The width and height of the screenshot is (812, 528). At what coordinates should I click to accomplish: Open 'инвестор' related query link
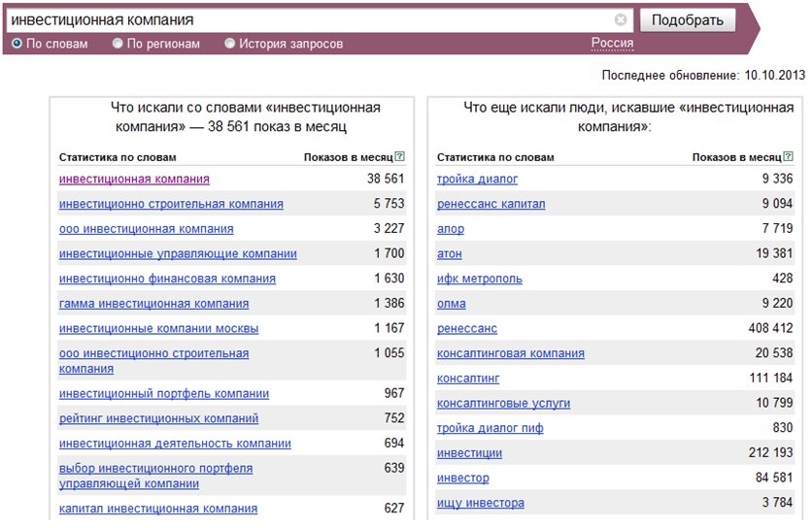click(x=463, y=478)
